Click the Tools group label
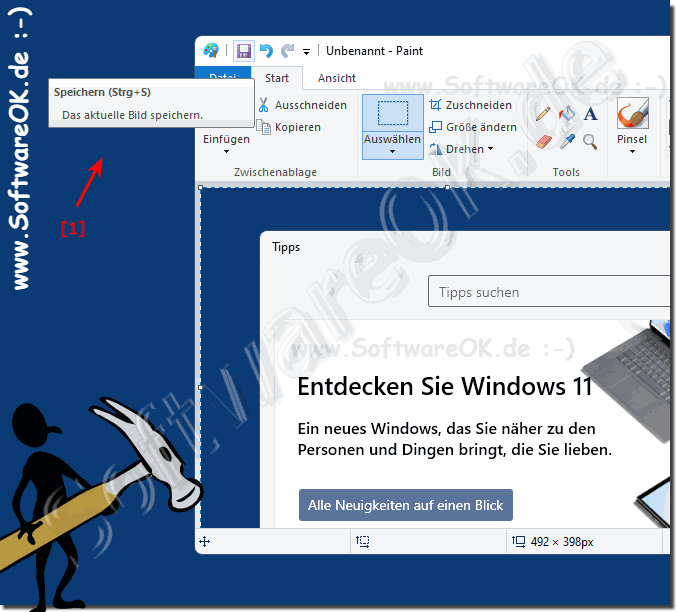This screenshot has width=677, height=612. 566,172
